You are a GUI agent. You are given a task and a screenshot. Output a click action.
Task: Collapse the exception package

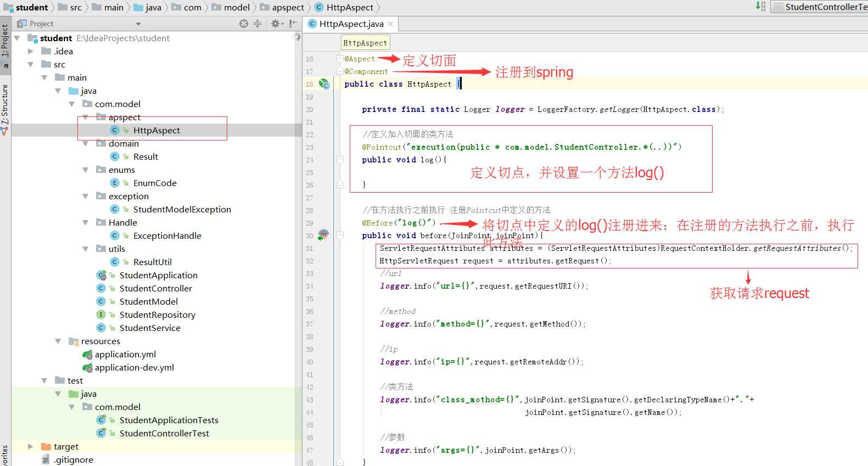(86, 196)
